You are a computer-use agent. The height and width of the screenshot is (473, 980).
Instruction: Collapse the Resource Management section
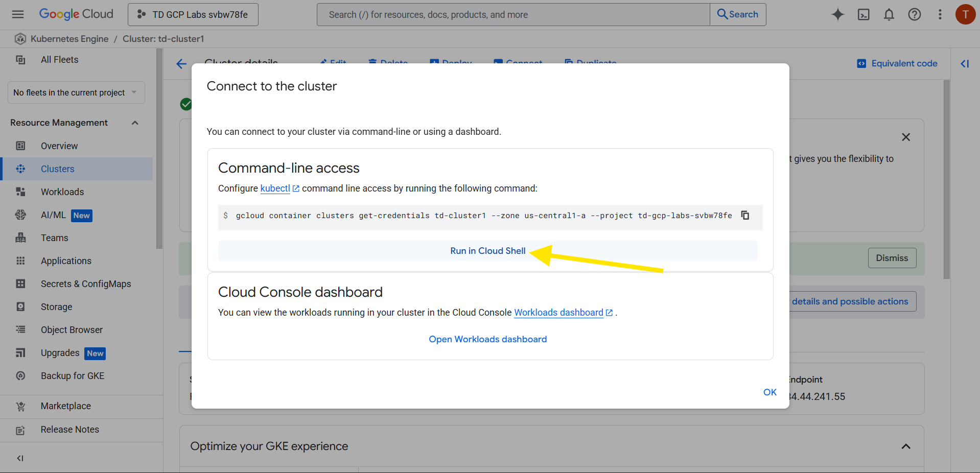click(x=135, y=123)
